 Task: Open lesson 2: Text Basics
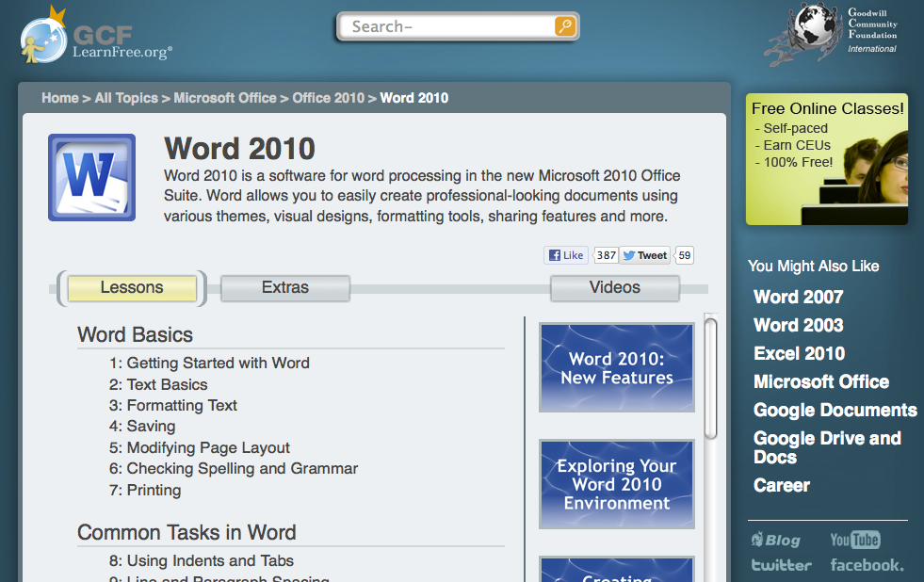pos(158,384)
